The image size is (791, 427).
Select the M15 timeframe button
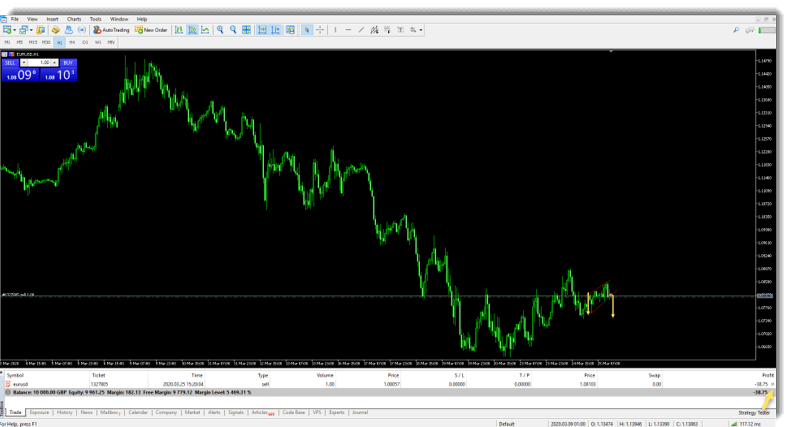(33, 43)
